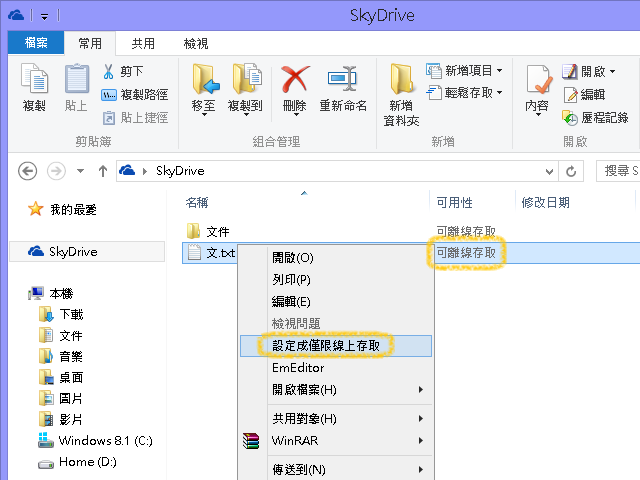This screenshot has height=480, width=640.
Task: Click the History (歷程記錄) icon
Action: (x=570, y=118)
